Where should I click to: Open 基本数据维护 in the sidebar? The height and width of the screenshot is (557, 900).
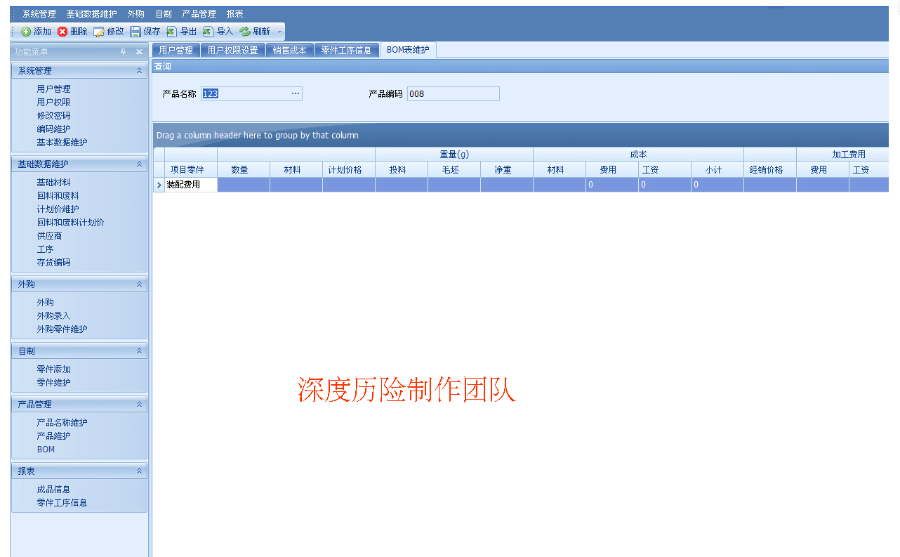click(x=62, y=142)
